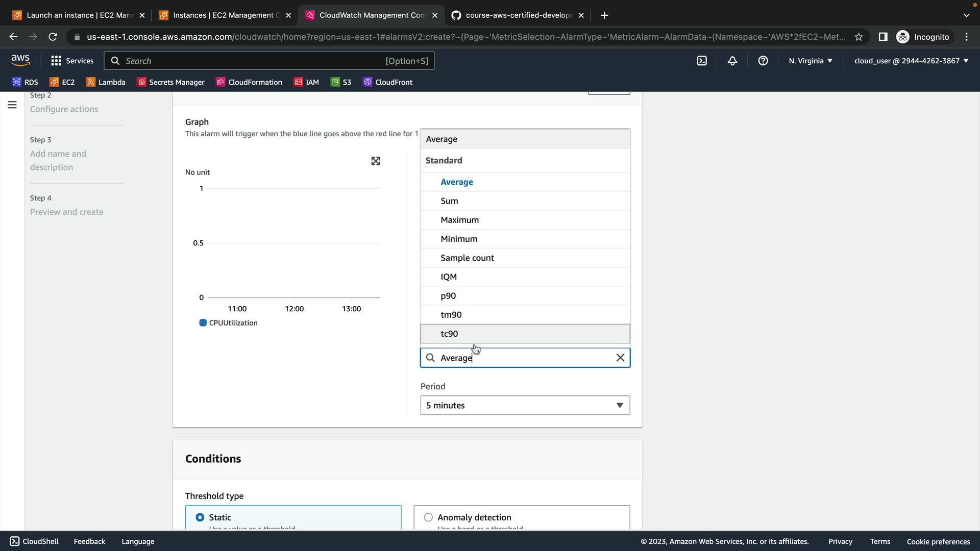Screen dimensions: 980x551
Task: Open the CloudShell icon in the top bar
Action: (x=702, y=61)
